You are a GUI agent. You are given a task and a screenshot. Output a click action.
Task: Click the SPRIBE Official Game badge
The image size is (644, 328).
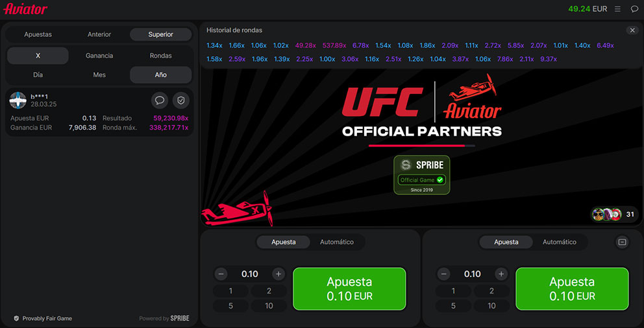(x=422, y=174)
